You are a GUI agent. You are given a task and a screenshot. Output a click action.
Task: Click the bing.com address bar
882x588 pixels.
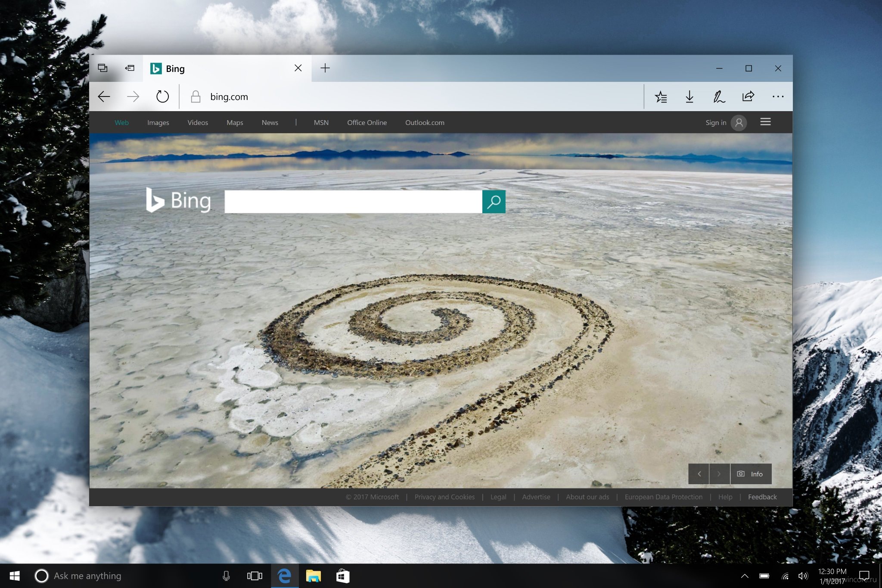pos(411,96)
